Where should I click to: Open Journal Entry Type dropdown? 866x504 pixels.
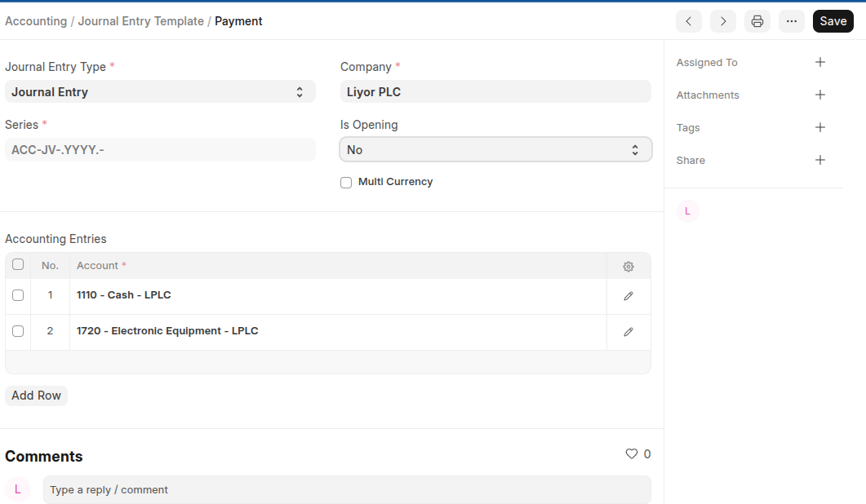tap(160, 92)
